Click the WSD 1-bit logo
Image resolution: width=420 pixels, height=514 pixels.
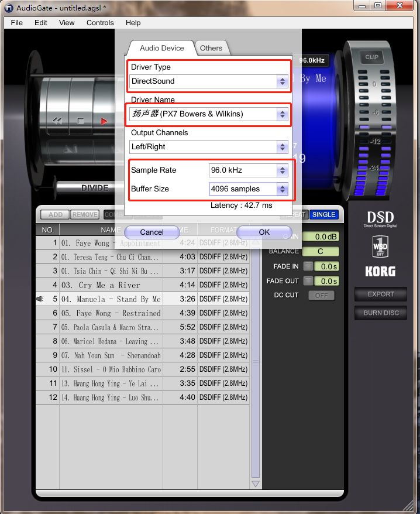(x=380, y=246)
